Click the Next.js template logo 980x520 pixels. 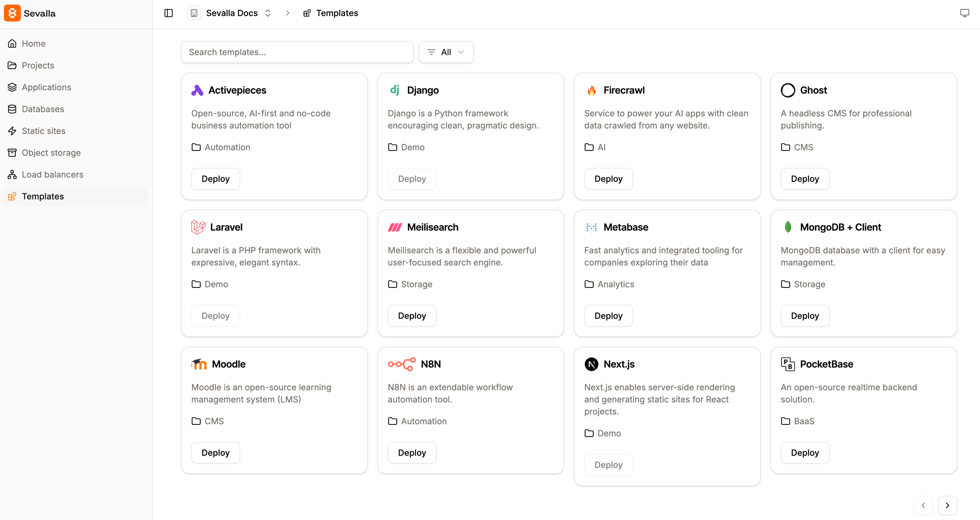pyautogui.click(x=591, y=364)
